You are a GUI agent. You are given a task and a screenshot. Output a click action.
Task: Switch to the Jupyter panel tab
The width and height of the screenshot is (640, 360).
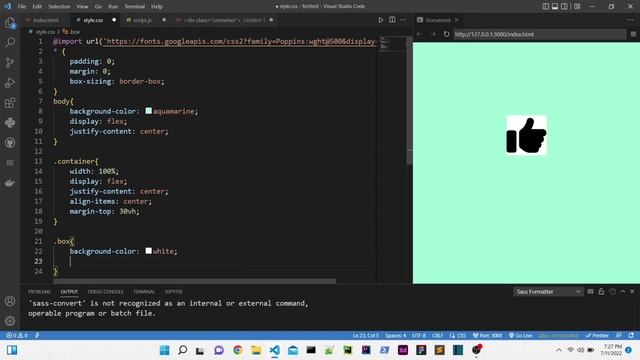click(173, 291)
